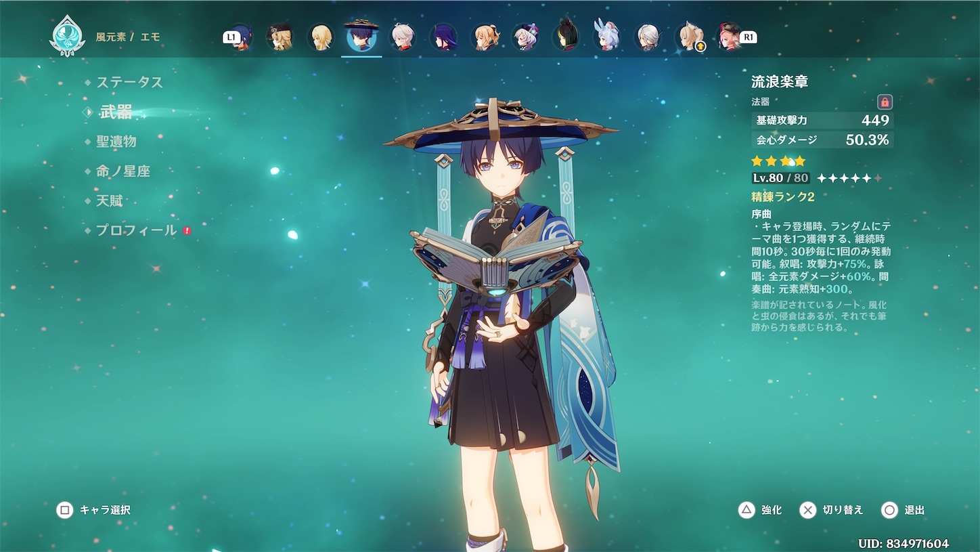
Task: Click the UID: 834971604 text
Action: click(903, 544)
